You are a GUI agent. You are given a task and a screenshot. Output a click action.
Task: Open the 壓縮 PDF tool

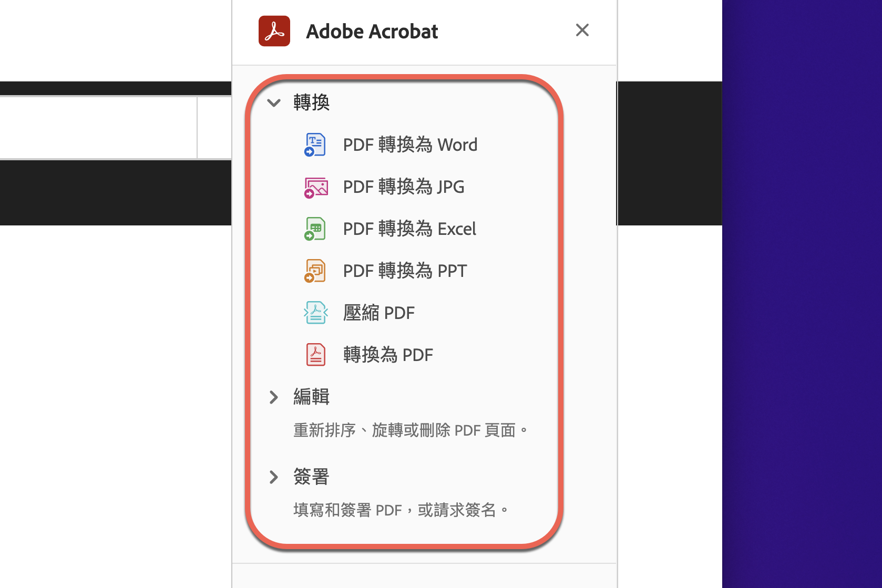pos(379,312)
